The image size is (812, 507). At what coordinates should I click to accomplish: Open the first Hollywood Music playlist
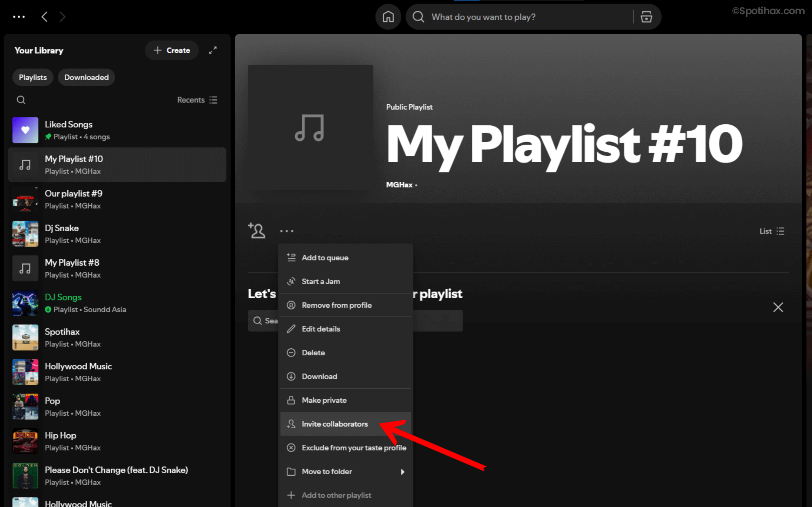click(117, 372)
